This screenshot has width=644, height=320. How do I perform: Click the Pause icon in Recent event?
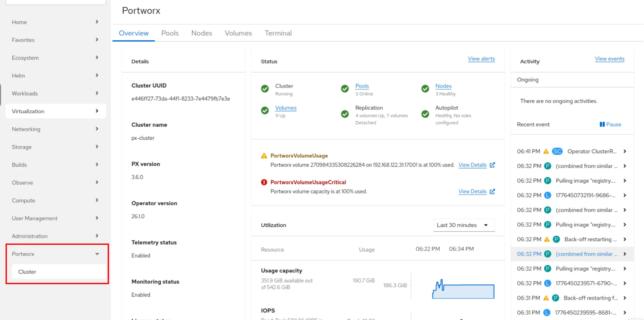coord(602,124)
